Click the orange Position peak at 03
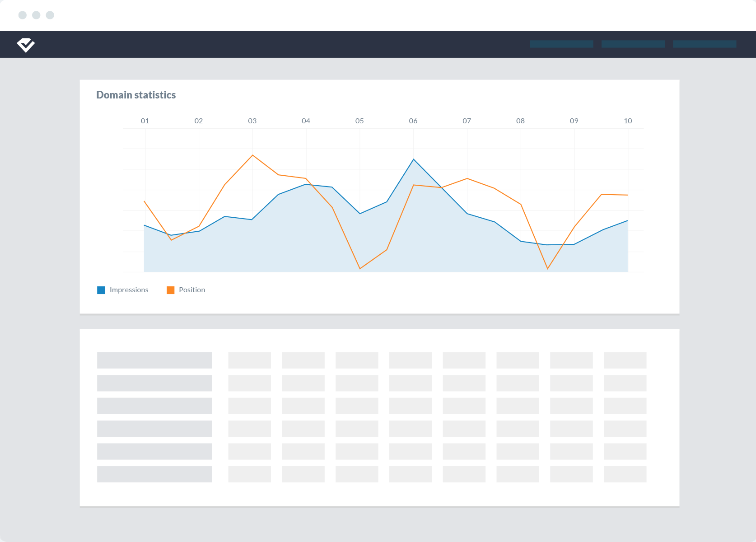Screen dimensions: 756x542 [252, 155]
